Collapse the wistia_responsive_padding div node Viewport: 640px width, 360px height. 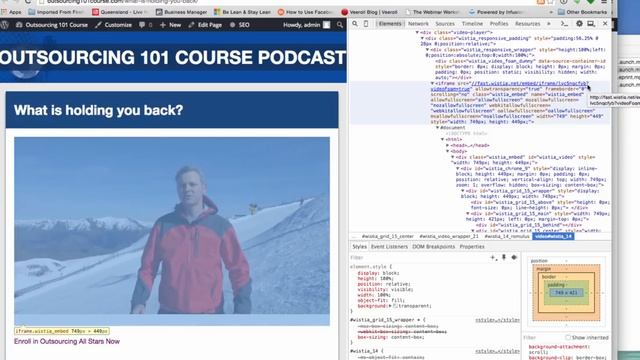point(422,38)
